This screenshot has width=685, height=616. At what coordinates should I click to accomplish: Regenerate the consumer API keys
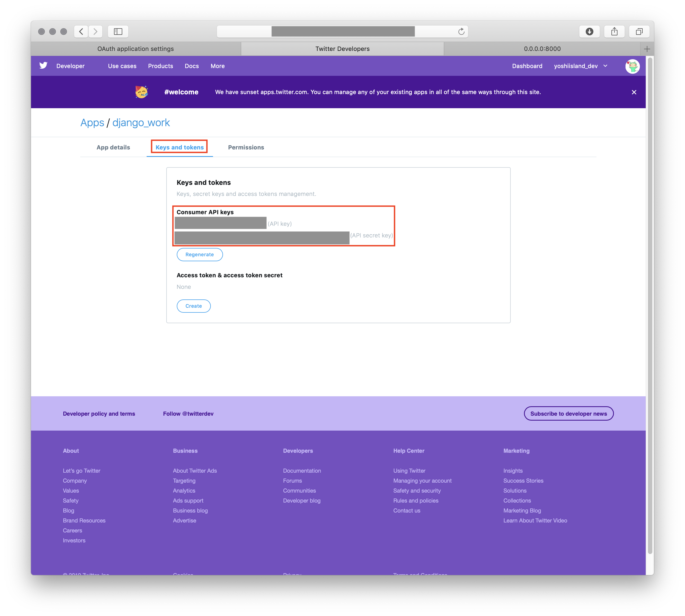200,255
